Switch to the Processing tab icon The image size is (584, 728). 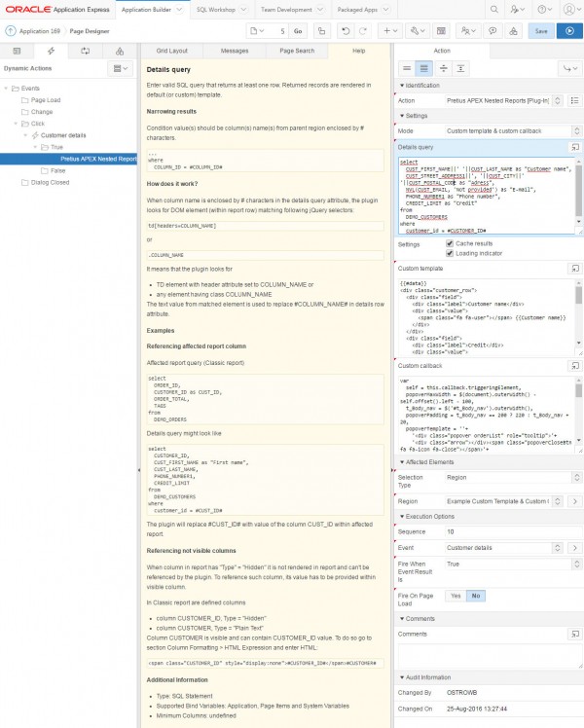(x=86, y=51)
